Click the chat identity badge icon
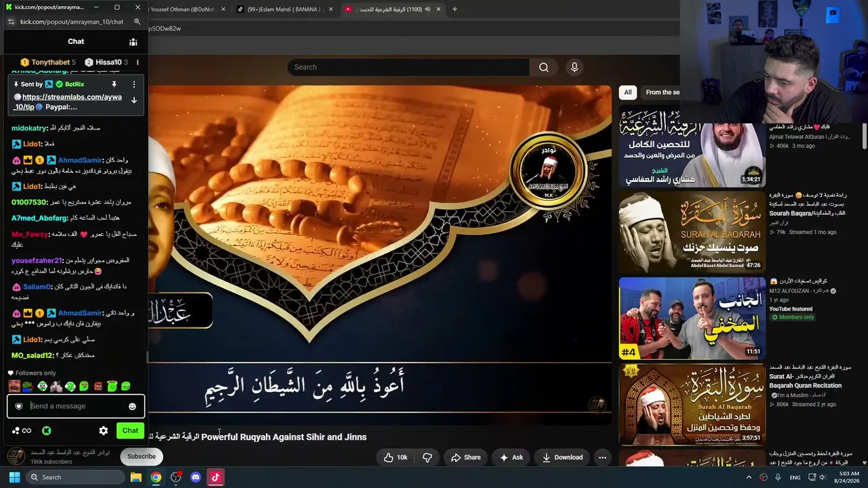 tap(19, 407)
